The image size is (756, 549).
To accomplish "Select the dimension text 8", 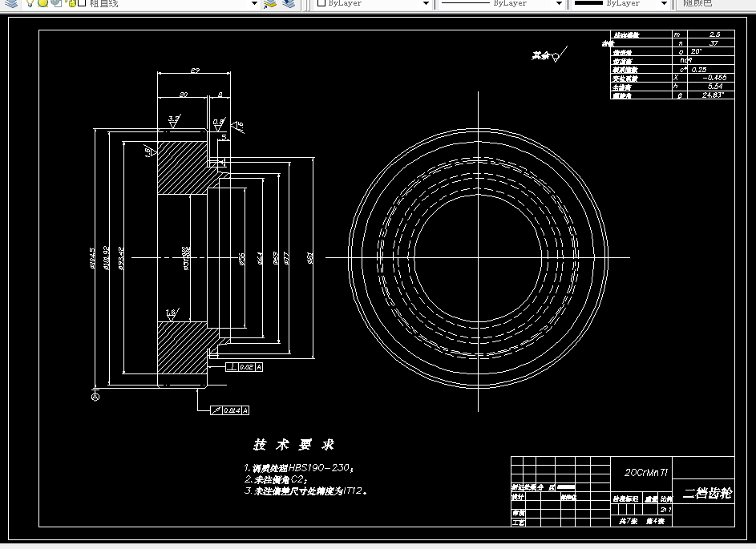I will click(x=220, y=95).
